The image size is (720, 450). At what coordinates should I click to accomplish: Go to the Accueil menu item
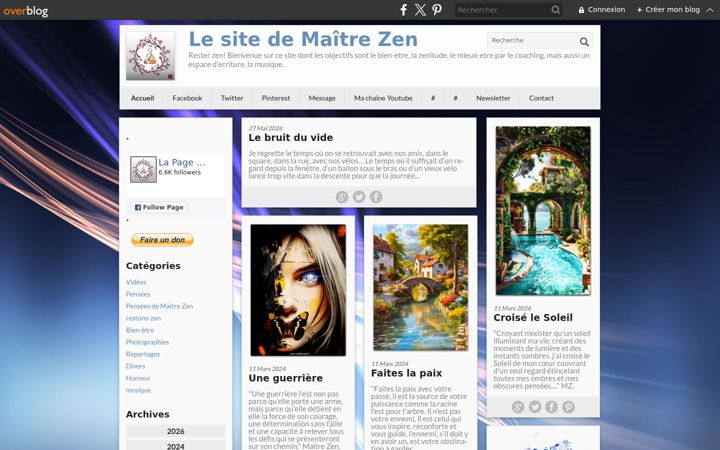click(142, 98)
